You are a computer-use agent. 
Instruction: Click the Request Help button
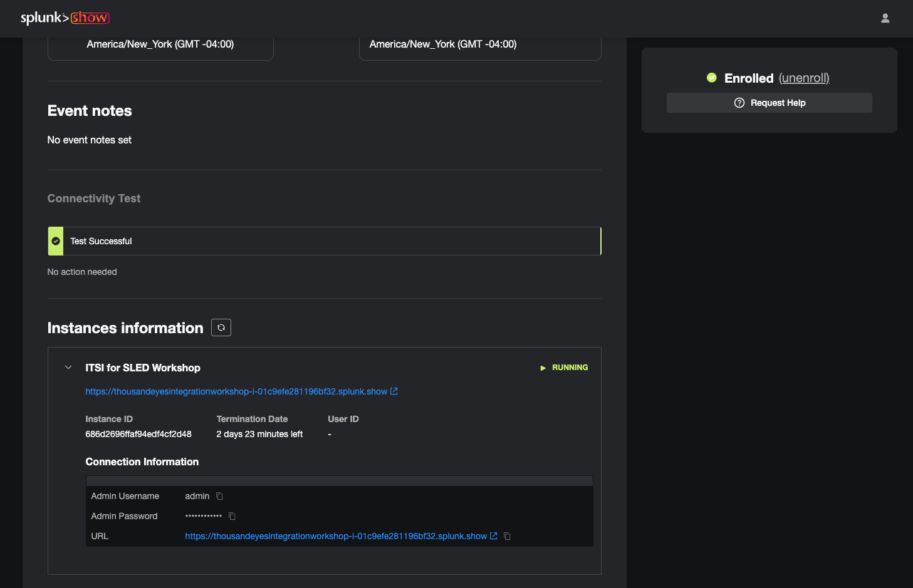[x=769, y=103]
